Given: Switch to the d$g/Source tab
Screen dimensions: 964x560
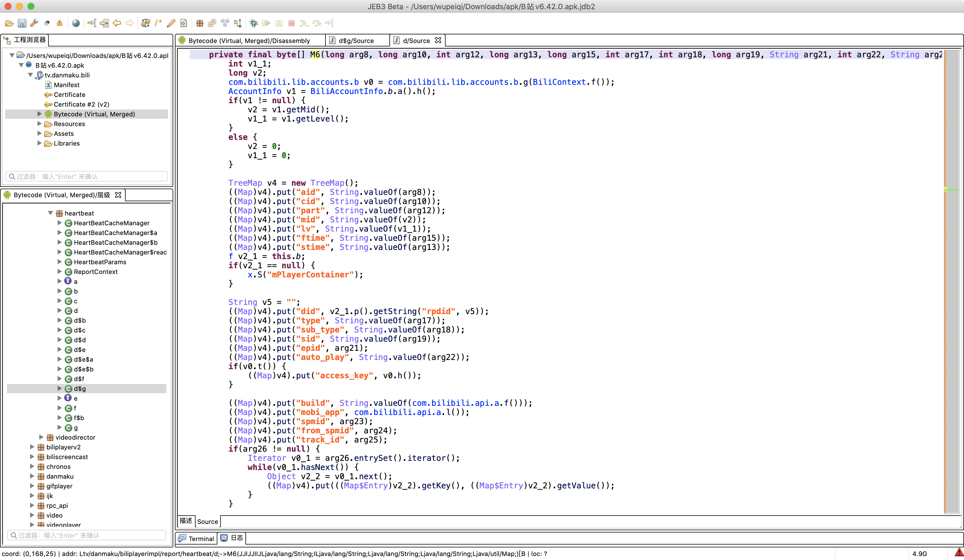Looking at the screenshot, I should [x=356, y=40].
